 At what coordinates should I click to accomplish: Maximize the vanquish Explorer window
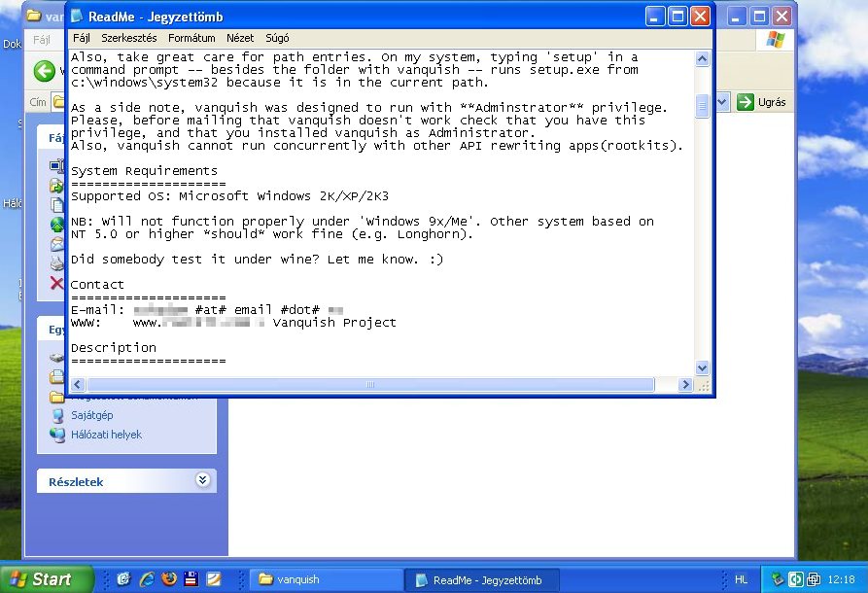coord(759,17)
